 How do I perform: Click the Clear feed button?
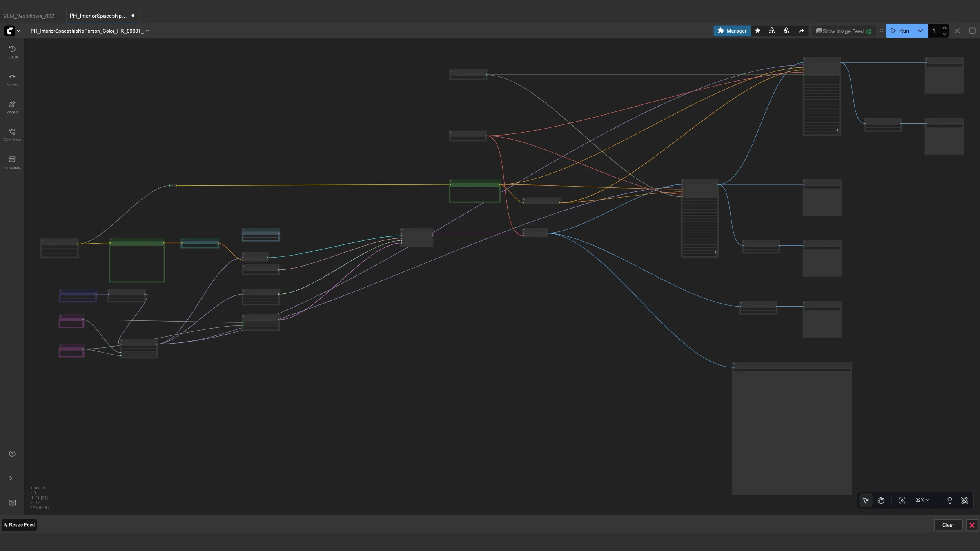[x=948, y=525]
